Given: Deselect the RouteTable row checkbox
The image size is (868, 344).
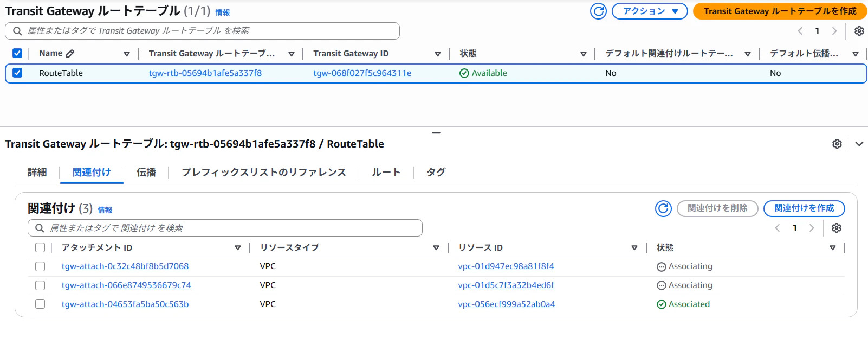Looking at the screenshot, I should pos(17,73).
